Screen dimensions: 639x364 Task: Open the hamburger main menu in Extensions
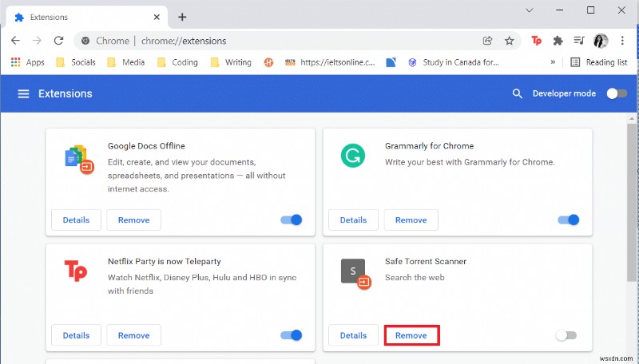(24, 93)
